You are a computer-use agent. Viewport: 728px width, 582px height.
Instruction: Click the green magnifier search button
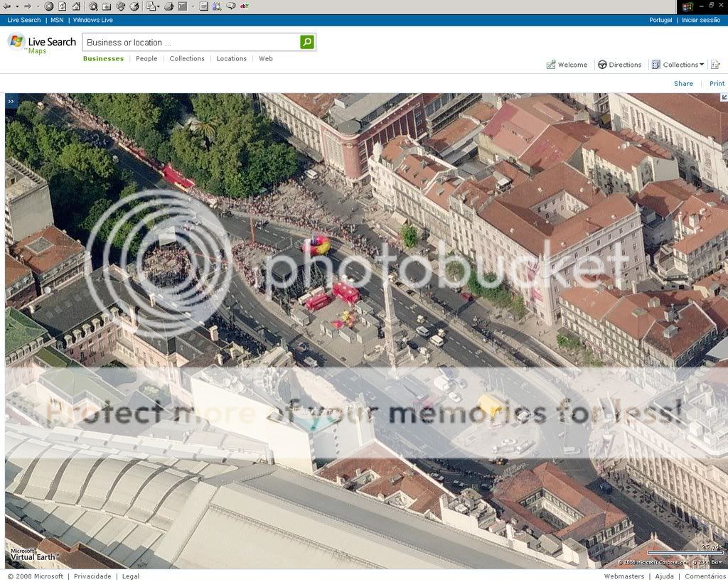(x=307, y=42)
